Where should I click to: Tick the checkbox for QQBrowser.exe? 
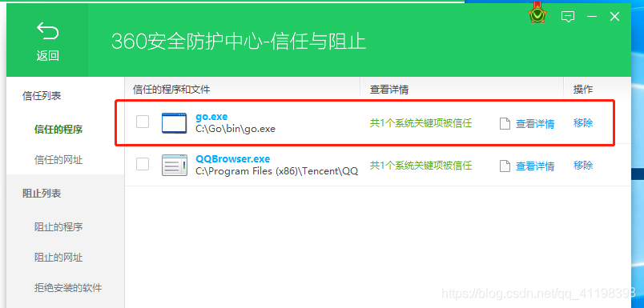pyautogui.click(x=143, y=164)
